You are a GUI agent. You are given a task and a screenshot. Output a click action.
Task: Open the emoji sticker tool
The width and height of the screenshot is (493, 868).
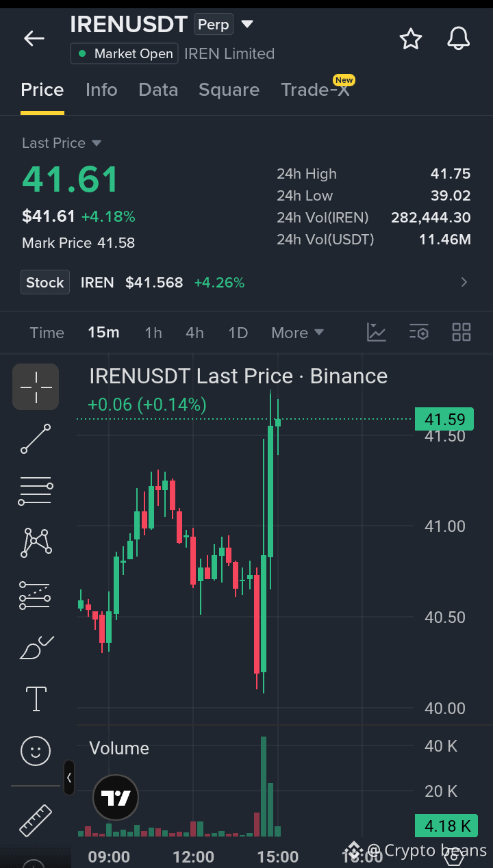36,751
